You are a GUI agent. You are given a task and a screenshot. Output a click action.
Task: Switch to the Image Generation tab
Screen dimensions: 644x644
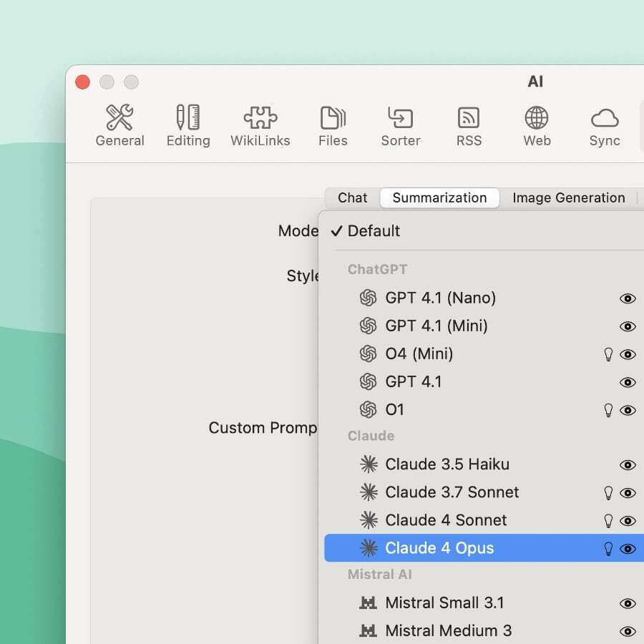click(568, 198)
